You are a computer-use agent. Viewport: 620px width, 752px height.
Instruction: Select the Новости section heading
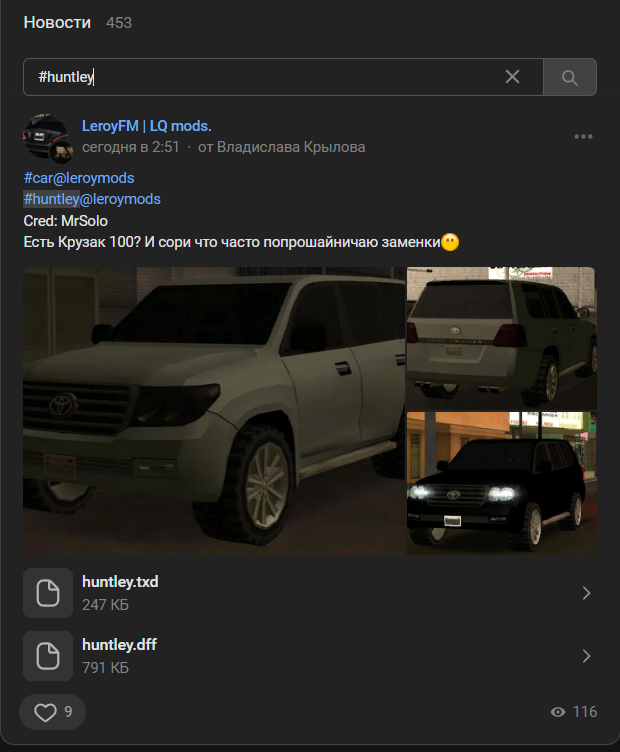click(57, 23)
